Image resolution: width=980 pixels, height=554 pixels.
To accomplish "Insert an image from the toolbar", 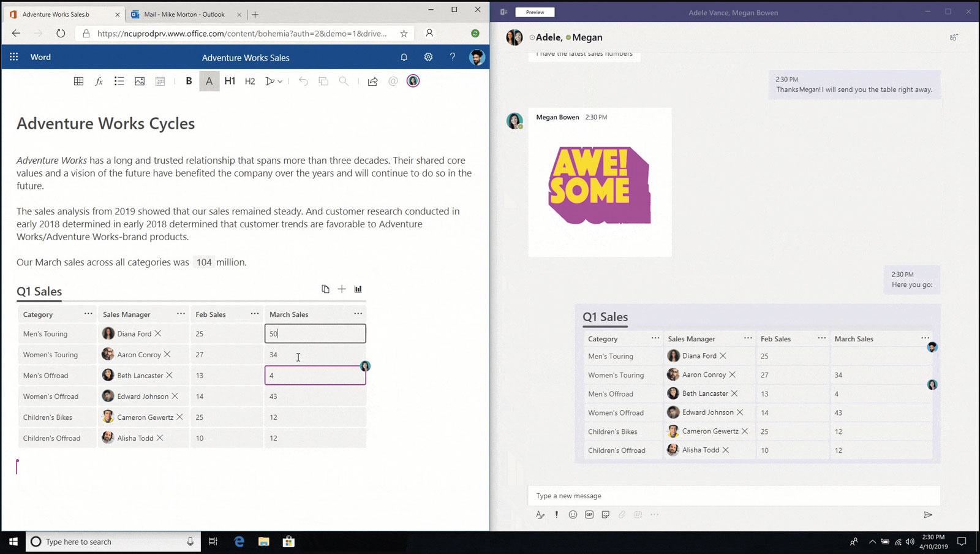I will (x=140, y=81).
